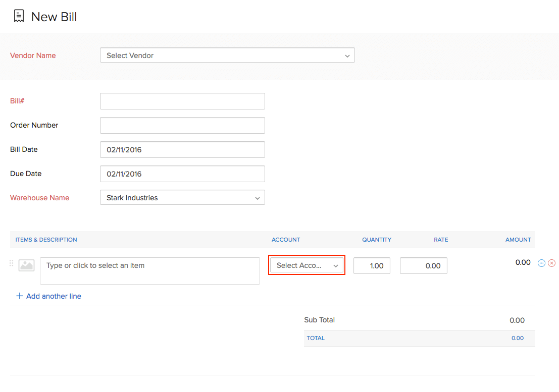Click the item field saying Type or click to select
The height and width of the screenshot is (392, 559).
pos(149,270)
